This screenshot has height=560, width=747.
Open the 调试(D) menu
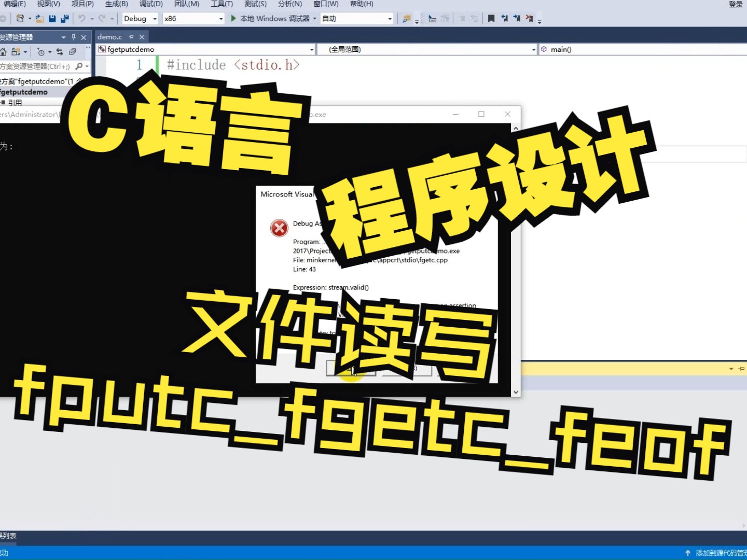click(151, 4)
